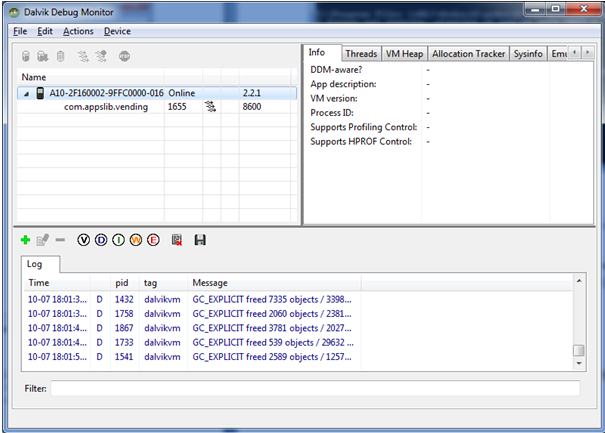Switch to the Sysinfo tab
The width and height of the screenshot is (605, 433).
(528, 54)
